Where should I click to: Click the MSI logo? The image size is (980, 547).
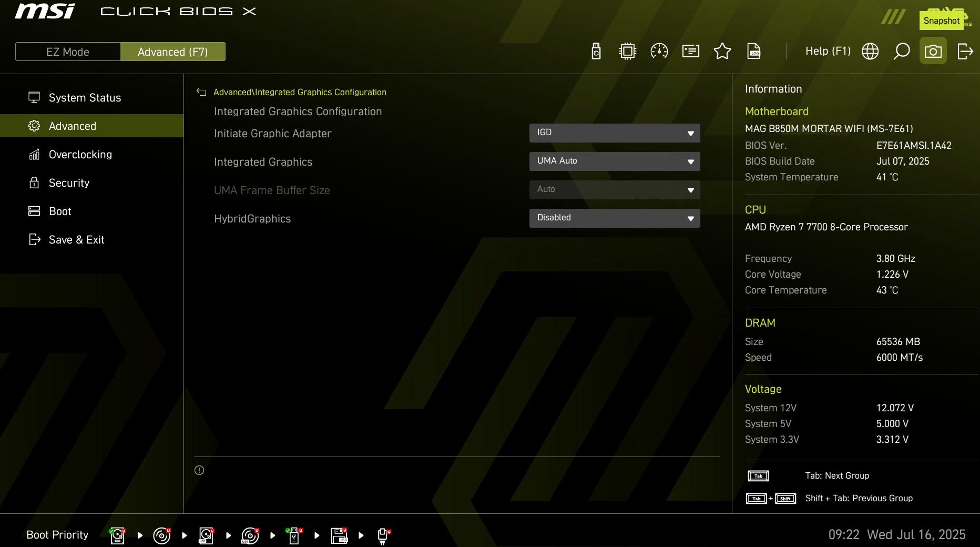click(x=45, y=11)
